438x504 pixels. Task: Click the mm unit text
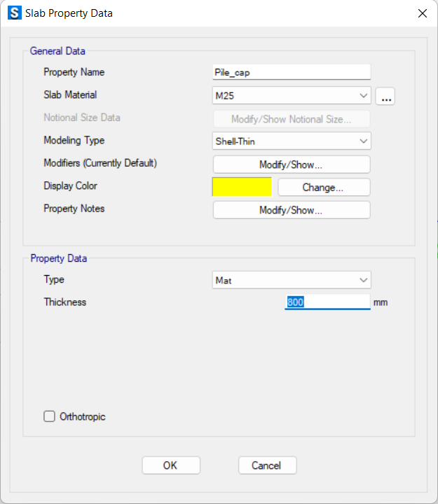381,303
